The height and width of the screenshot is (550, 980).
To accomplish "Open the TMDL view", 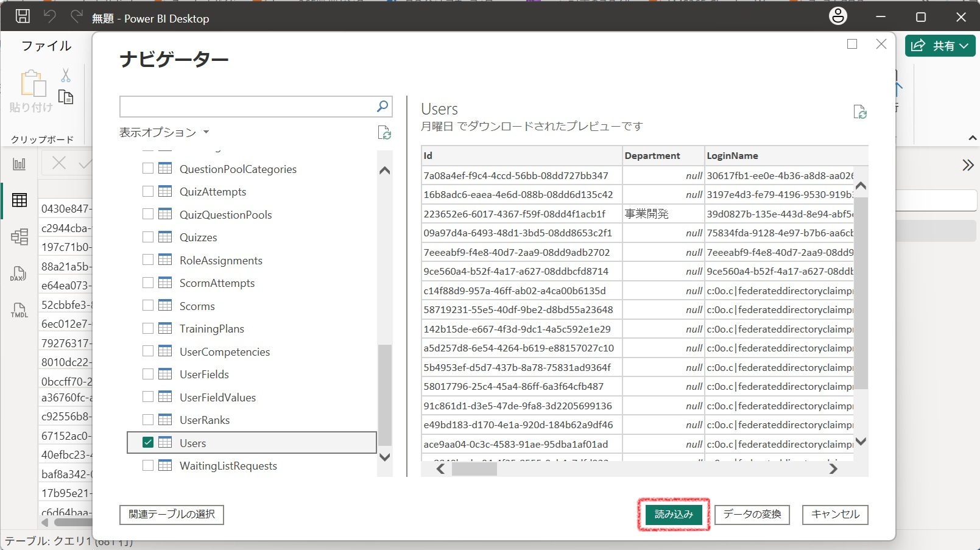I will [x=19, y=311].
